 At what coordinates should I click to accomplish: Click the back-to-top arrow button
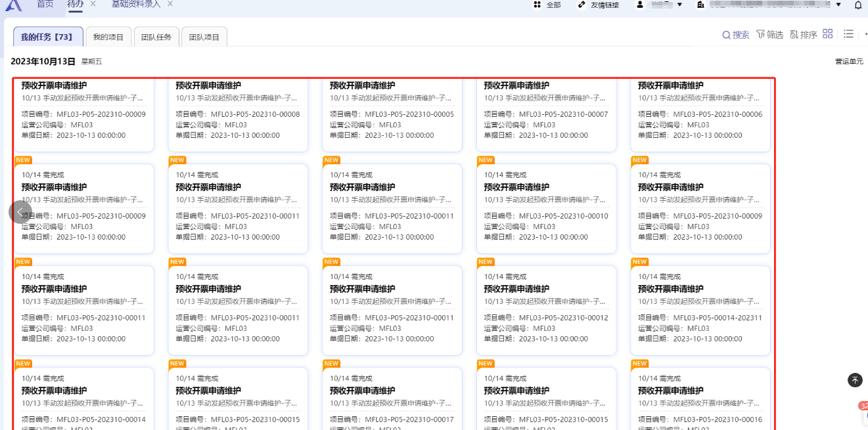pyautogui.click(x=855, y=380)
